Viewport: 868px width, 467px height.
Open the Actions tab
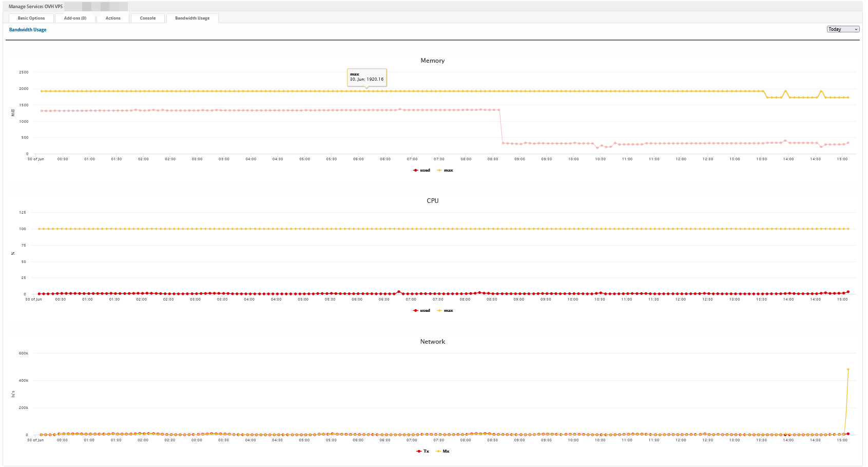click(113, 18)
